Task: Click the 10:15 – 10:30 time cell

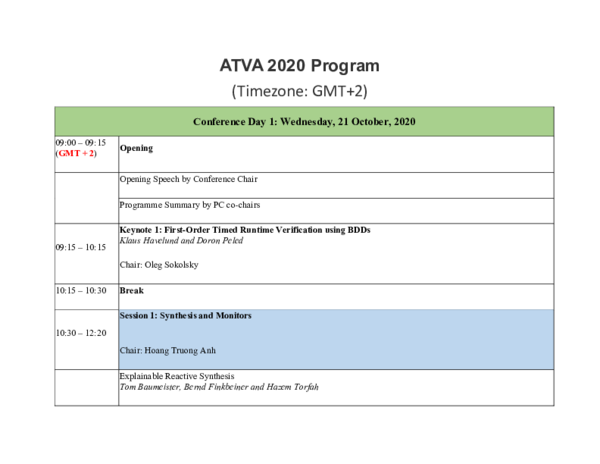Action: (81, 290)
